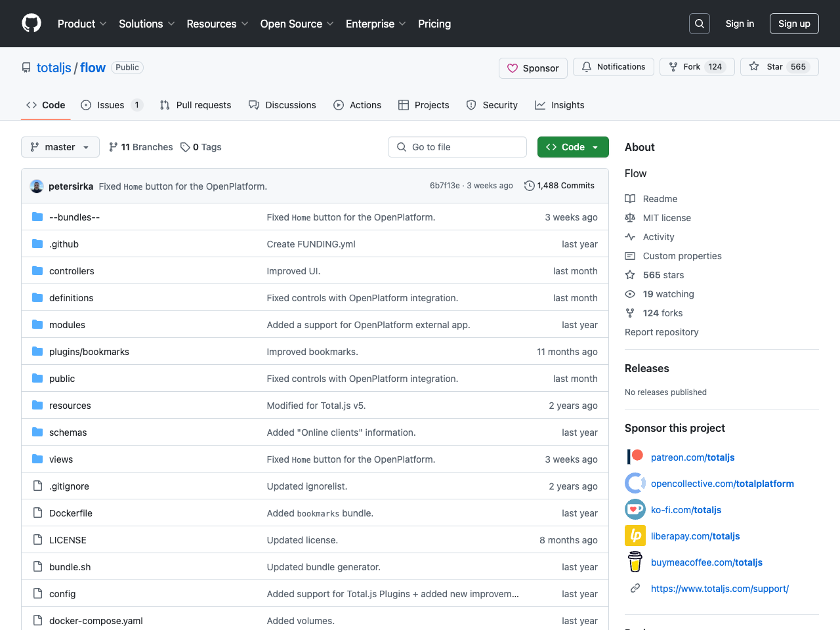Open the Actions tab
Image resolution: width=840 pixels, height=630 pixels.
[x=357, y=105]
